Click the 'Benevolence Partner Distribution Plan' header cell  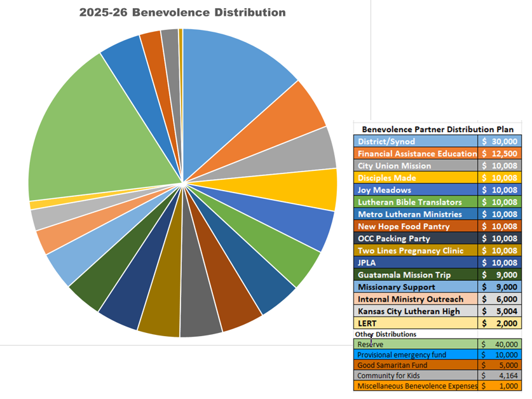pyautogui.click(x=437, y=129)
